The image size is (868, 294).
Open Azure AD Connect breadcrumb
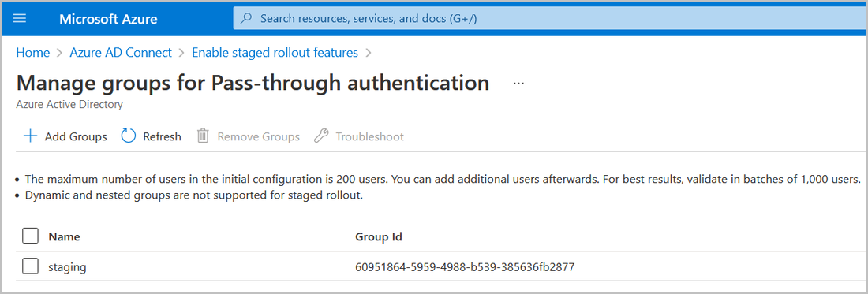pyautogui.click(x=121, y=53)
